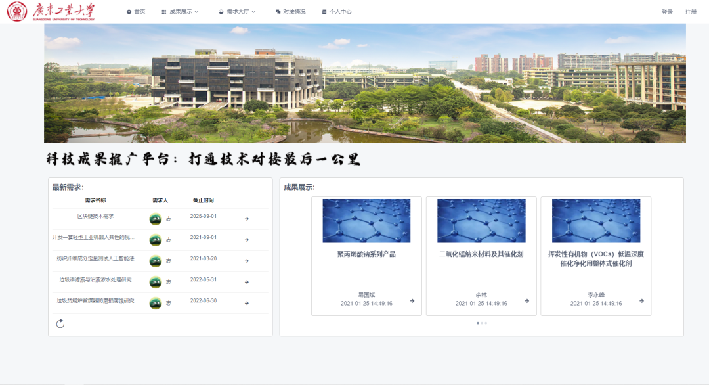Expand the 成果展示 dropdown in the navigation bar
Viewport: 709px width, 385px height.
pos(180,12)
